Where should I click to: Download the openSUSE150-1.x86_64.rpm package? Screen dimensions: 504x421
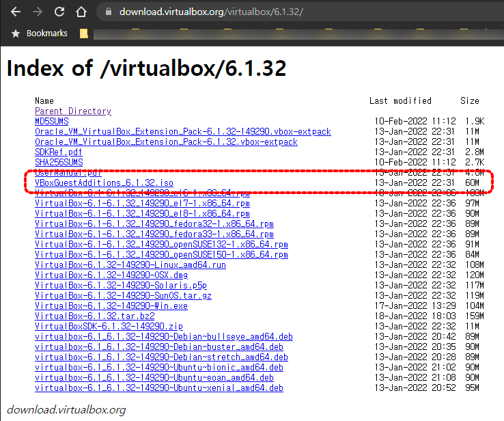click(161, 255)
